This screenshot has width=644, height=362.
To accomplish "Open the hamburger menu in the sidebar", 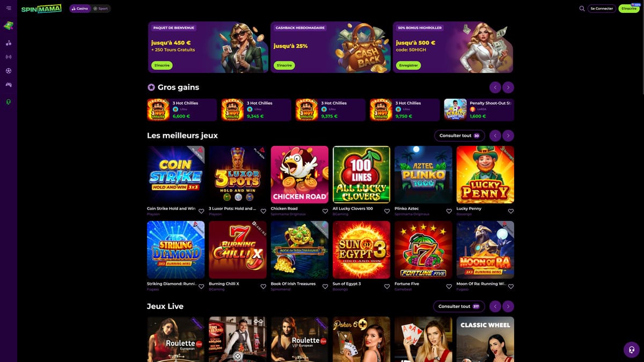I will 9,8.
